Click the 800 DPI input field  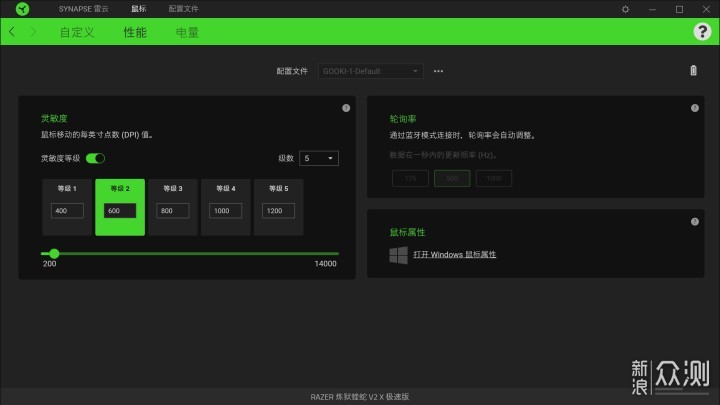pyautogui.click(x=173, y=211)
